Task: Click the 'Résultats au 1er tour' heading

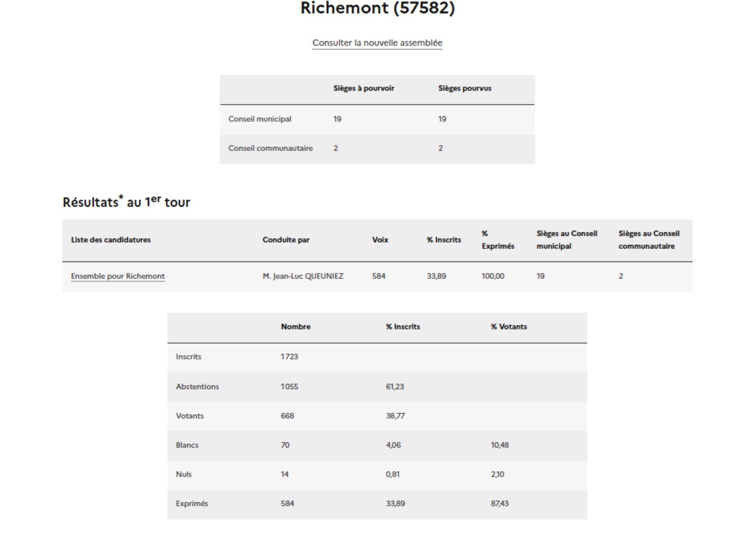Action: (126, 202)
